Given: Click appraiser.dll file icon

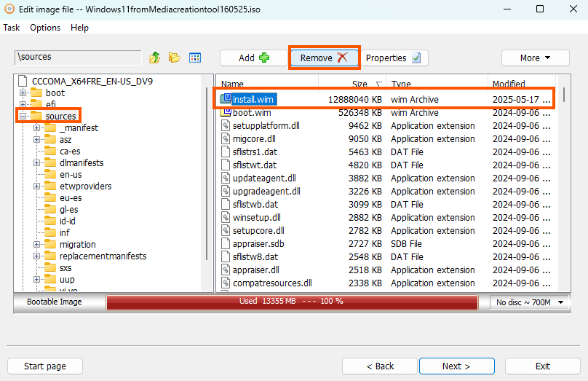Looking at the screenshot, I should click(x=226, y=270).
